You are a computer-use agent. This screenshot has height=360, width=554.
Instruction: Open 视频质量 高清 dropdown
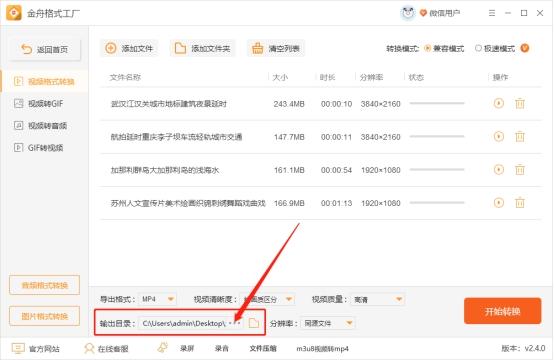378,299
